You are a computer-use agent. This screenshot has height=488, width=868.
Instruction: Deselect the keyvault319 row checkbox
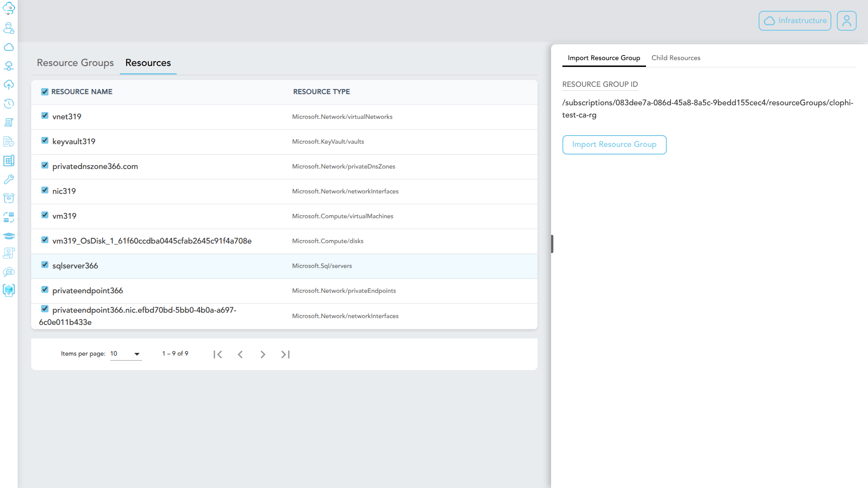click(45, 141)
